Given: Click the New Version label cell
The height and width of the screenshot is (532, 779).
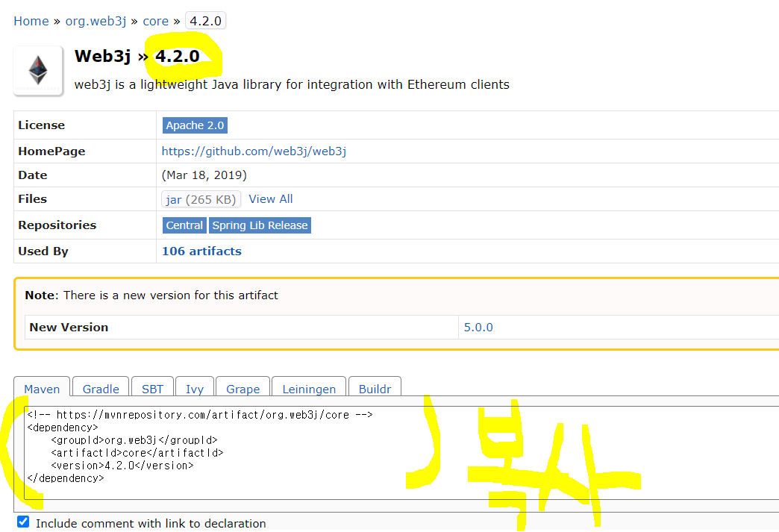Looking at the screenshot, I should pos(242,327).
